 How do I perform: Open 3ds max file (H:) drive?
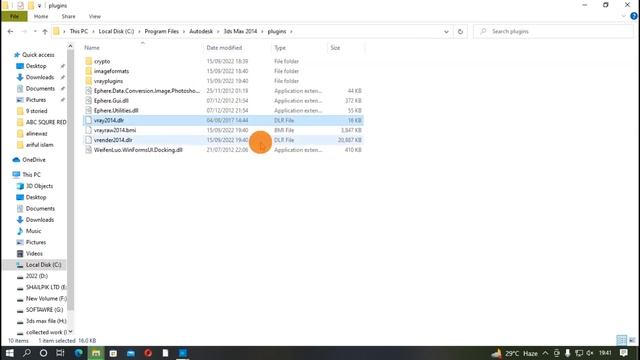click(46, 321)
